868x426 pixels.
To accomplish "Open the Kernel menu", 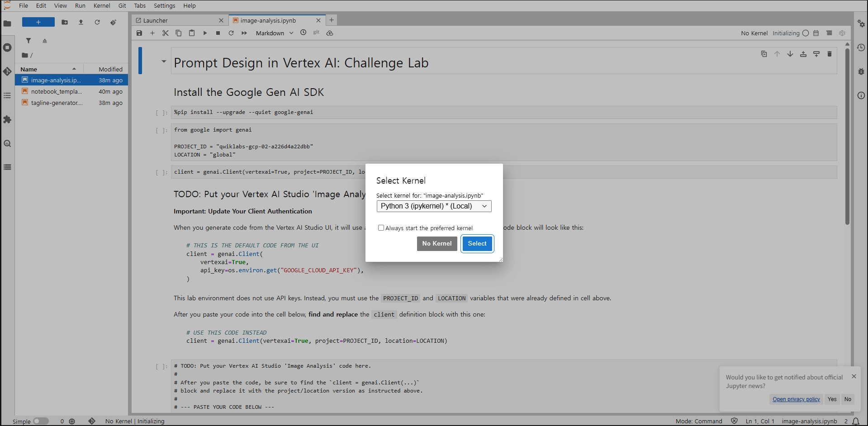I will point(102,5).
